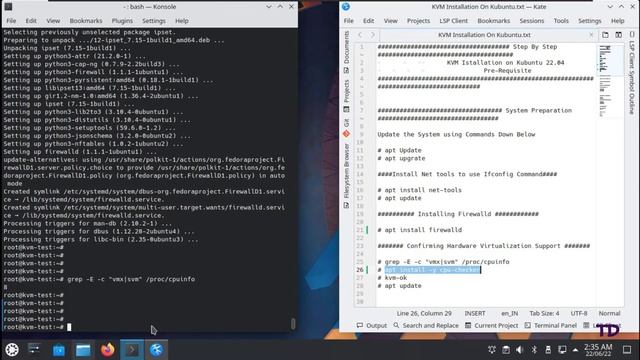
Task: Click line number 26 in Kate gutter
Action: click(x=360, y=270)
